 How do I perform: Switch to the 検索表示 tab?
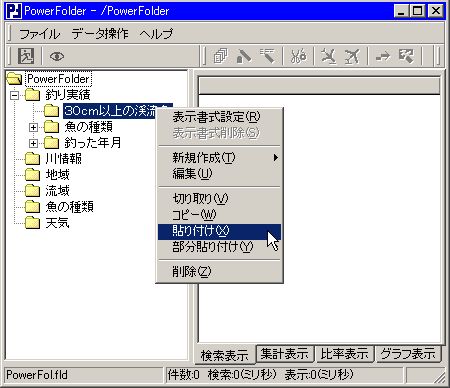click(x=225, y=355)
